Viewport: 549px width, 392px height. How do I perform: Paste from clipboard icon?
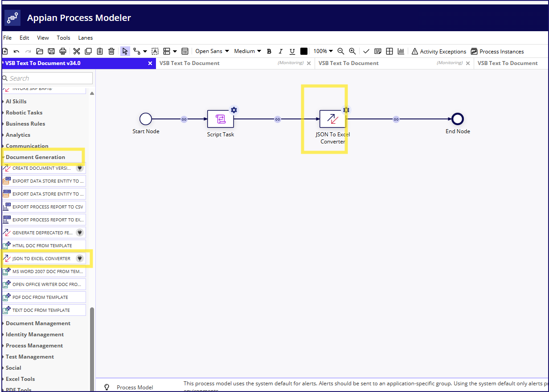click(100, 51)
